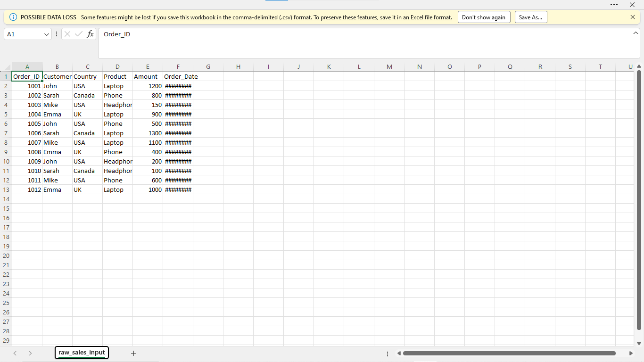
Task: Click the Save As... button
Action: click(531, 17)
